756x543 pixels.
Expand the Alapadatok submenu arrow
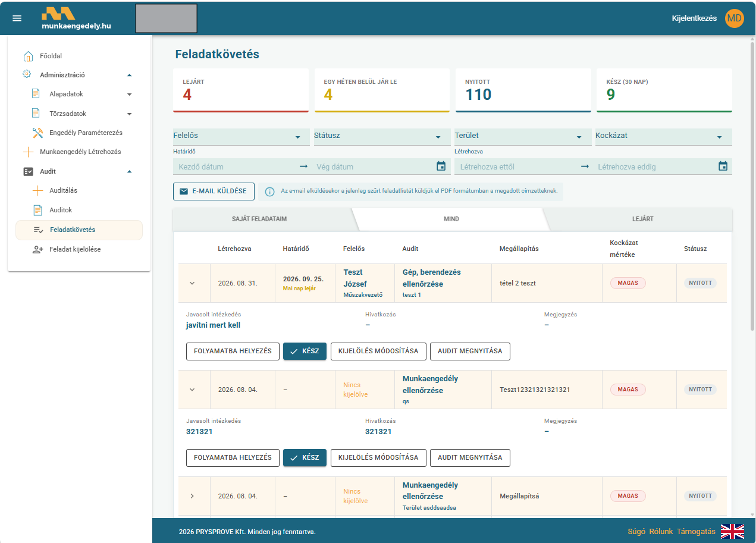tap(130, 95)
